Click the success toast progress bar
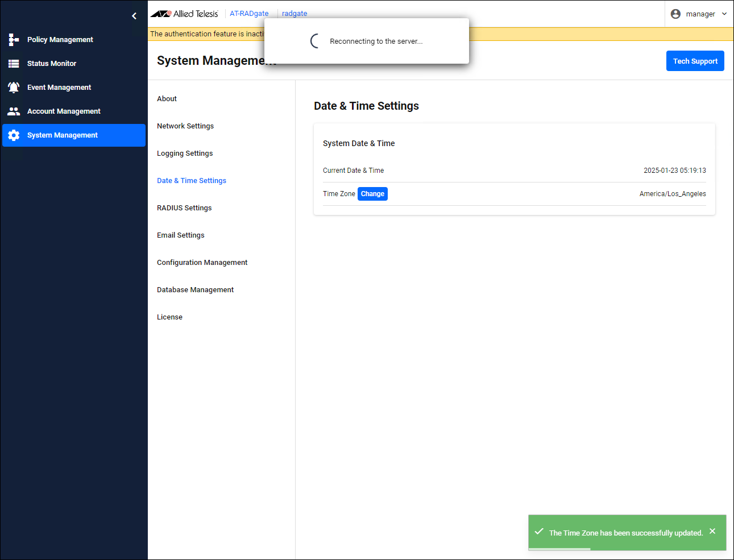The image size is (734, 560). click(559, 549)
